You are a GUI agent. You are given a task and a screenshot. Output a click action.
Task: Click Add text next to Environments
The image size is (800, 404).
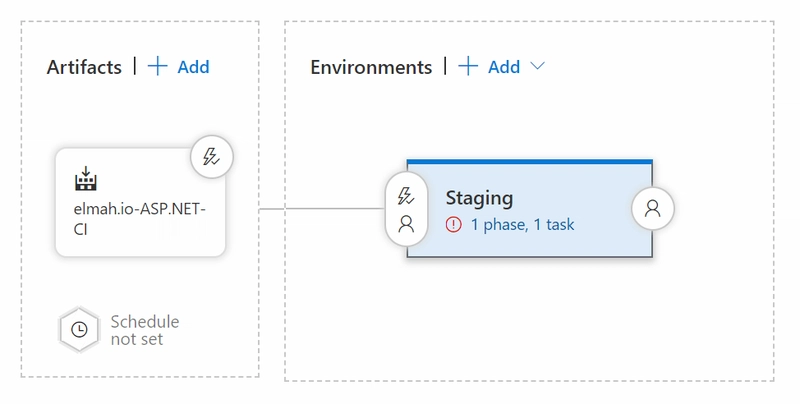tap(504, 67)
